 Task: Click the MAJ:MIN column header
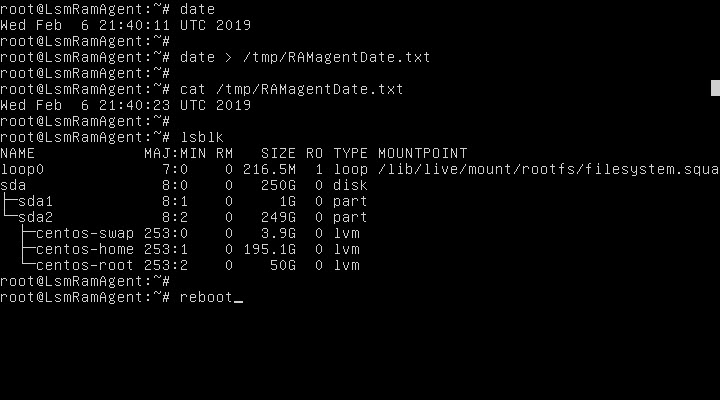tap(175, 153)
